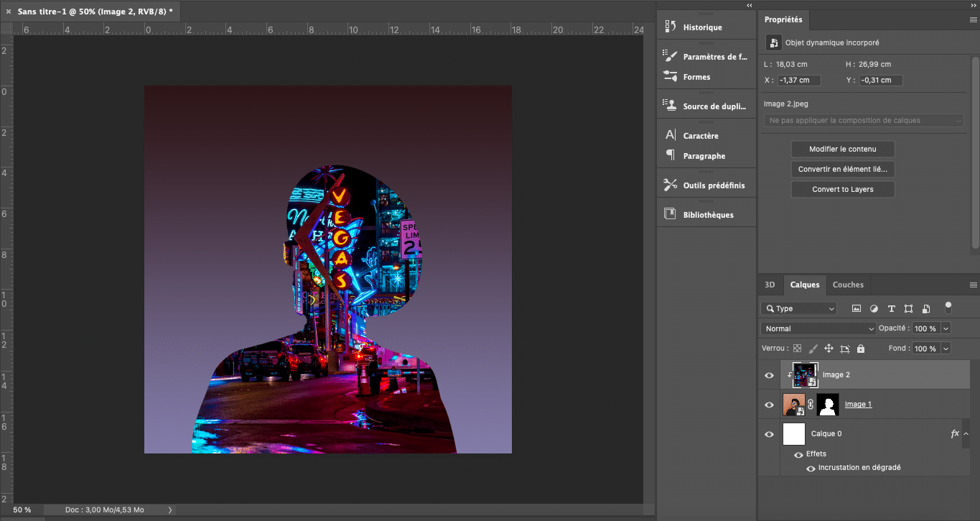Filter layers by adjustment layer icon
This screenshot has height=521, width=980.
coord(874,308)
